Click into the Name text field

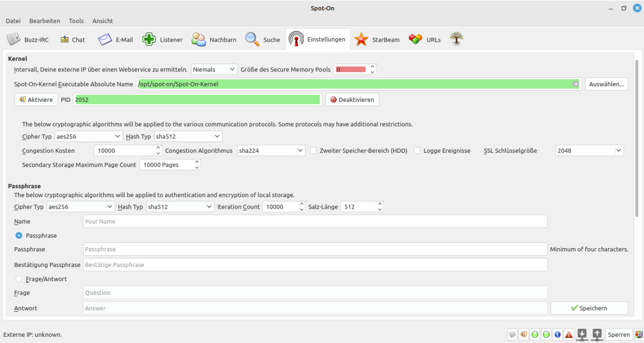point(315,221)
